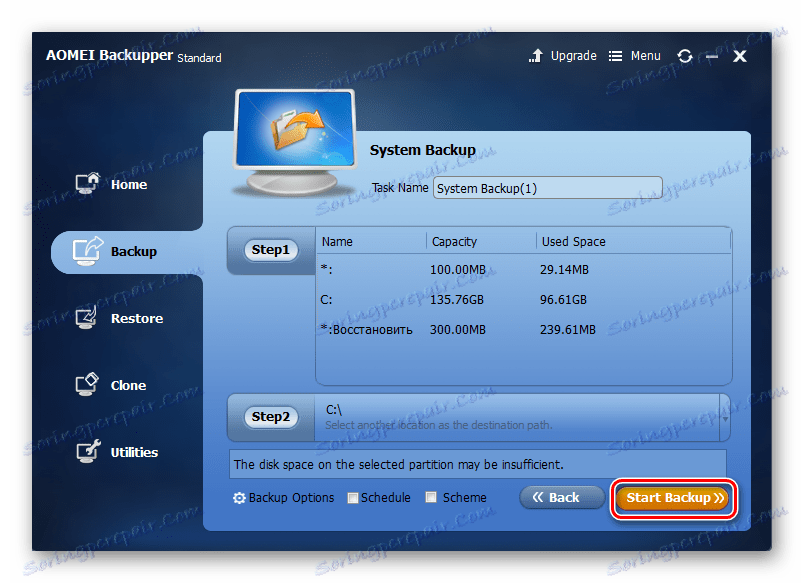Click the refresh icon in title bar
Image resolution: width=804 pixels, height=583 pixels.
[685, 56]
